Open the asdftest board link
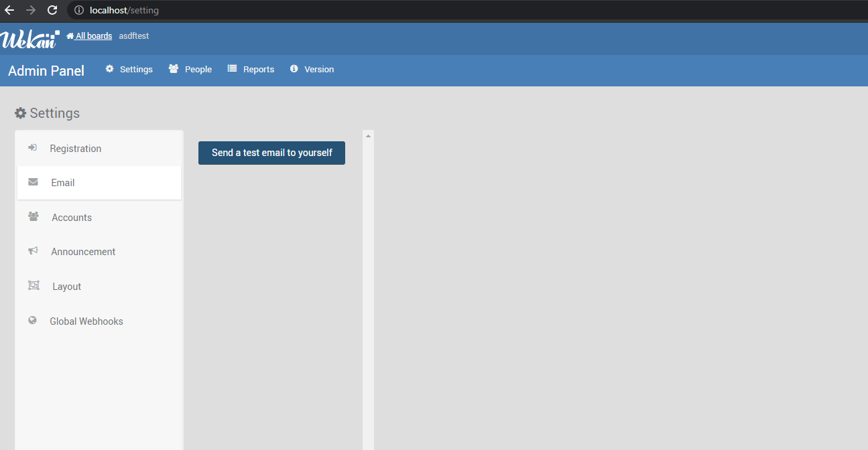 134,36
